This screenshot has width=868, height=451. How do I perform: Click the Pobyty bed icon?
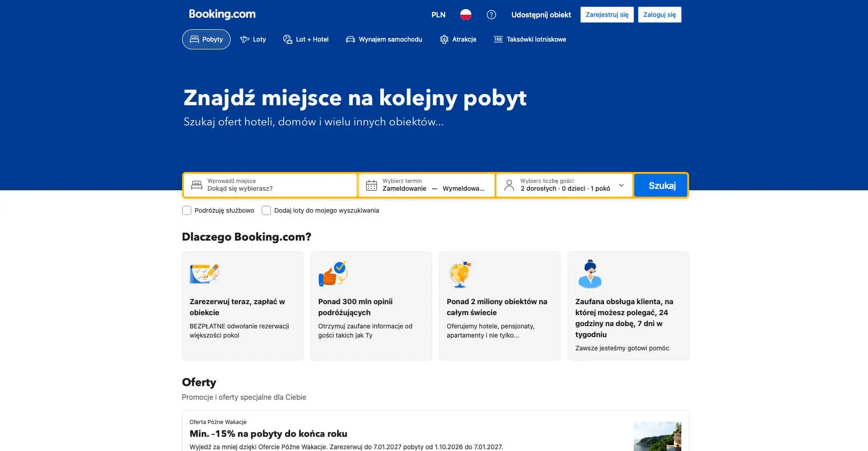[194, 39]
